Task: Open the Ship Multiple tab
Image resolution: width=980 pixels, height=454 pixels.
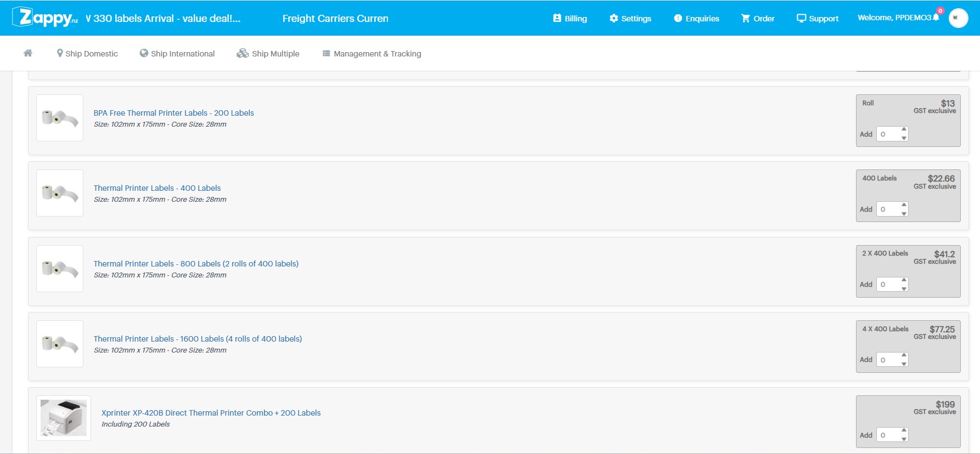Action: pos(268,53)
